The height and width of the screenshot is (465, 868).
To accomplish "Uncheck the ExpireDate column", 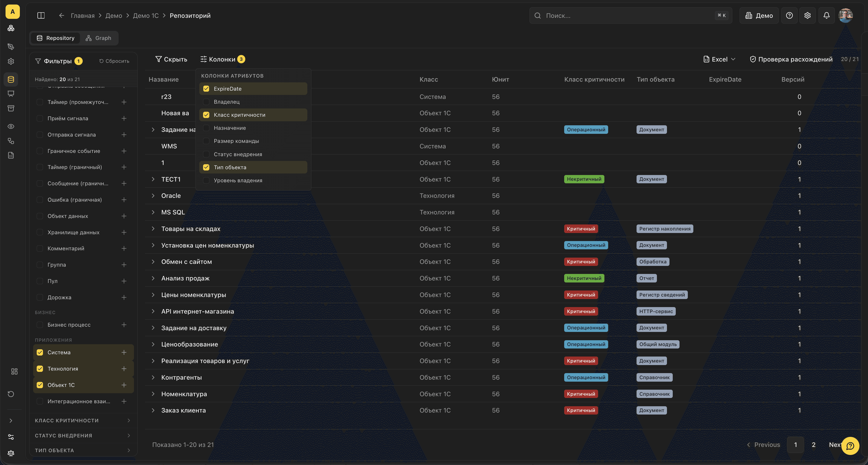I will 206,89.
